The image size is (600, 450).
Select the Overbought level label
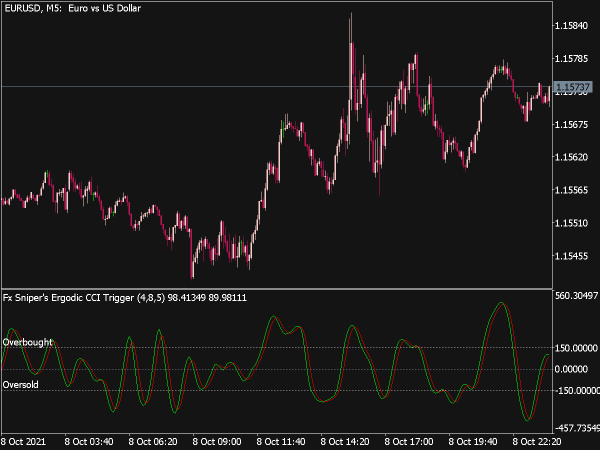click(x=27, y=342)
